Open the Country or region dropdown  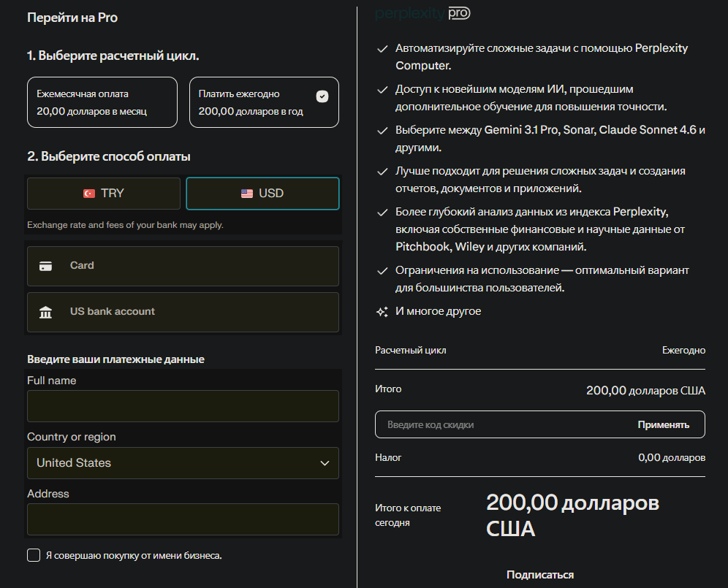click(183, 463)
